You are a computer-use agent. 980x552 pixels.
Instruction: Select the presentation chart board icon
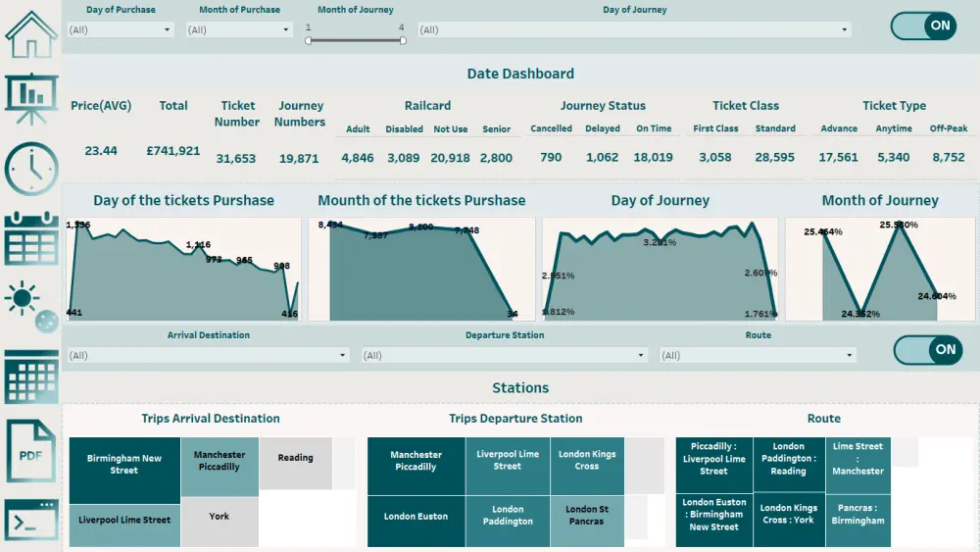31,99
